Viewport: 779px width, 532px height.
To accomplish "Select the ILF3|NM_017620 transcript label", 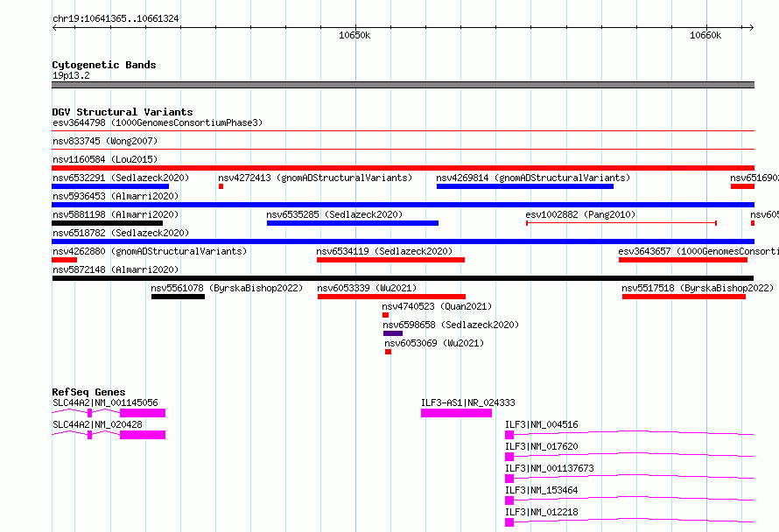I will tap(542, 446).
